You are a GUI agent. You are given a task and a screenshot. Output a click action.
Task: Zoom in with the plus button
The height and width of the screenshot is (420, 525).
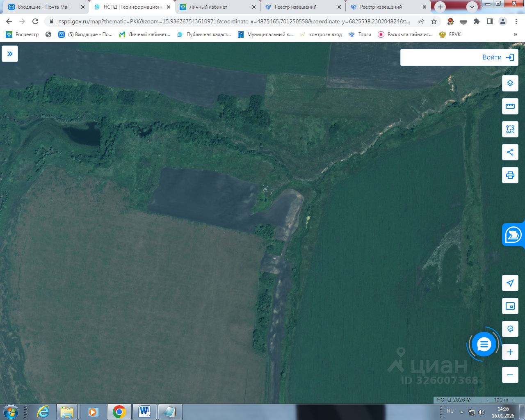[x=510, y=352]
